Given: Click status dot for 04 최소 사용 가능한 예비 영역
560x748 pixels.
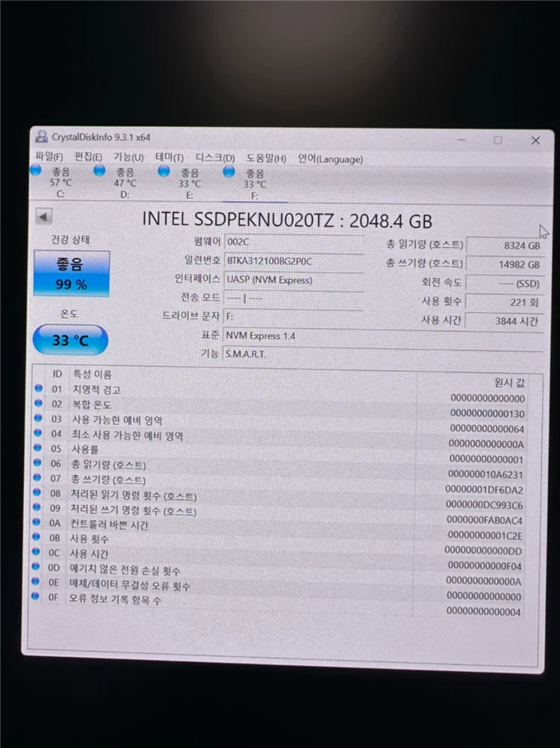Looking at the screenshot, I should tap(37, 433).
